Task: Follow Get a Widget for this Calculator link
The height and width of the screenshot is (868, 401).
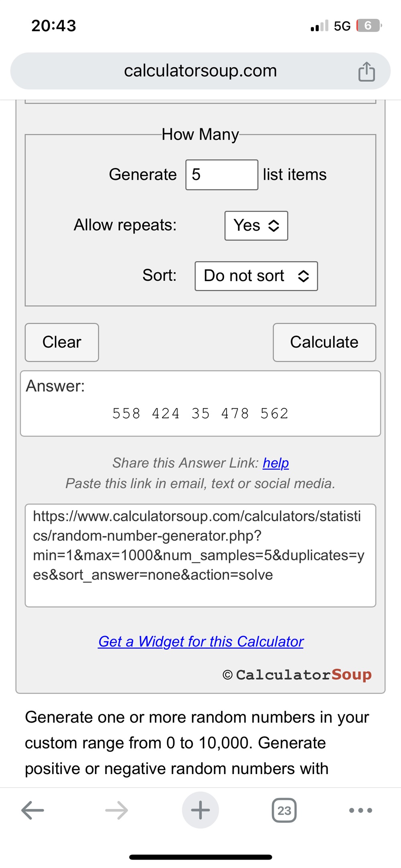Action: pyautogui.click(x=200, y=641)
